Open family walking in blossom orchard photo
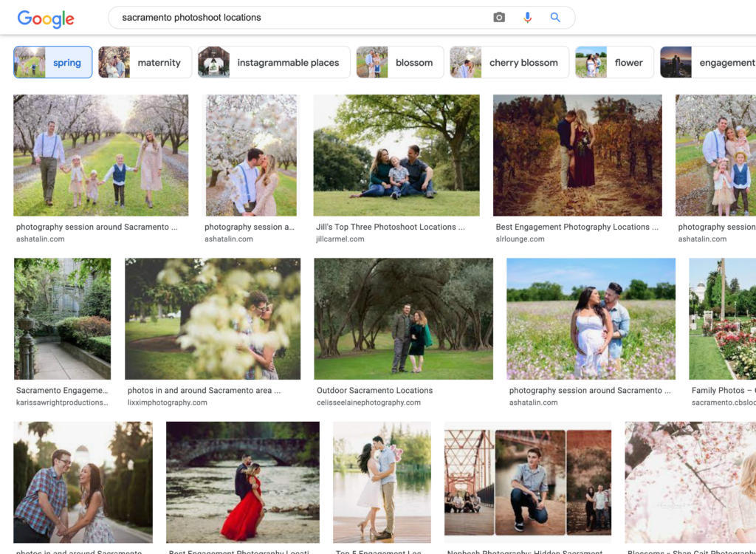This screenshot has width=756, height=554. tap(100, 155)
